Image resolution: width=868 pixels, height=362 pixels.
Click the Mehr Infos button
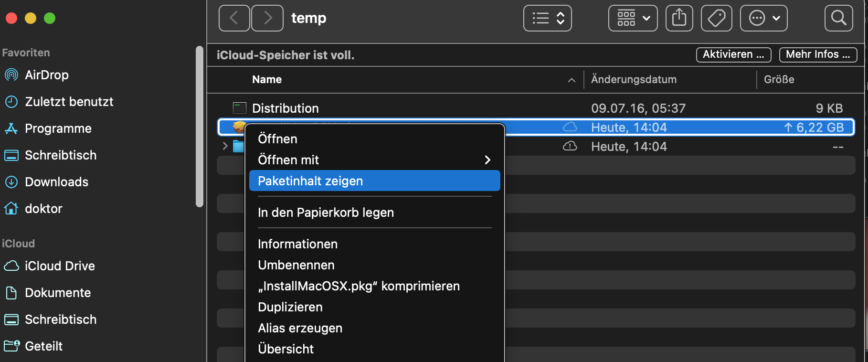[x=817, y=54]
